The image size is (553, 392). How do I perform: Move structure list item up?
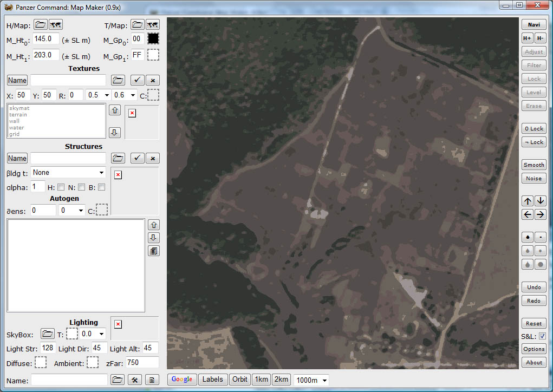tap(154, 225)
